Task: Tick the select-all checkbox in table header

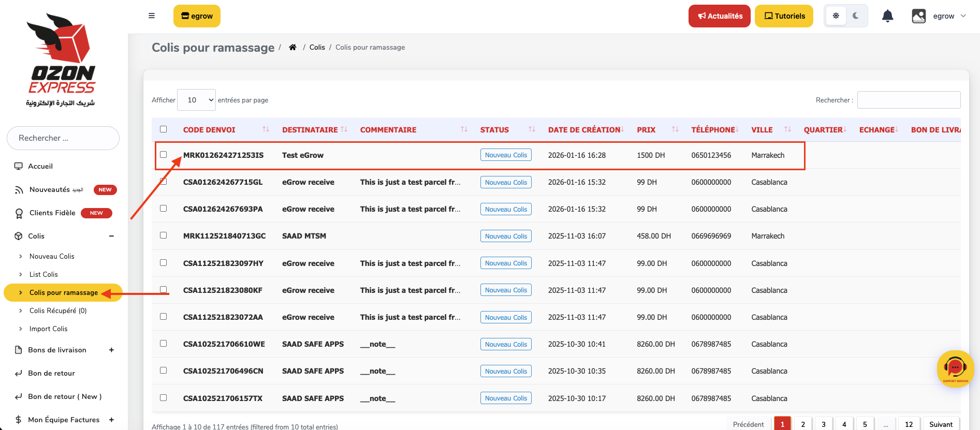Action: tap(164, 129)
